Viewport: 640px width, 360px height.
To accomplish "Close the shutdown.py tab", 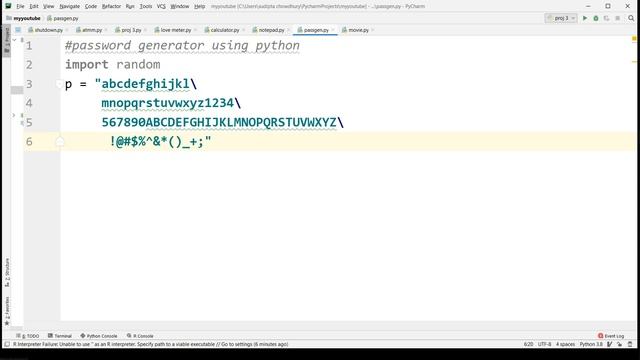I will (67, 30).
